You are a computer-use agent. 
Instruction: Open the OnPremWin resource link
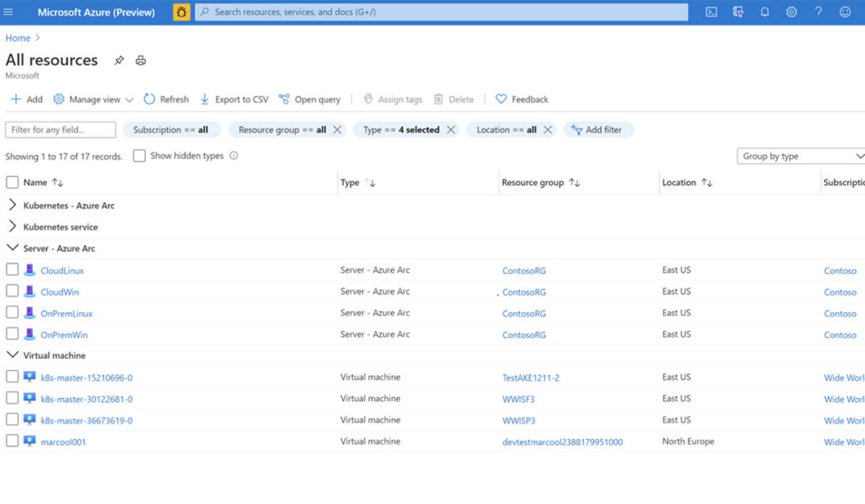click(x=64, y=335)
